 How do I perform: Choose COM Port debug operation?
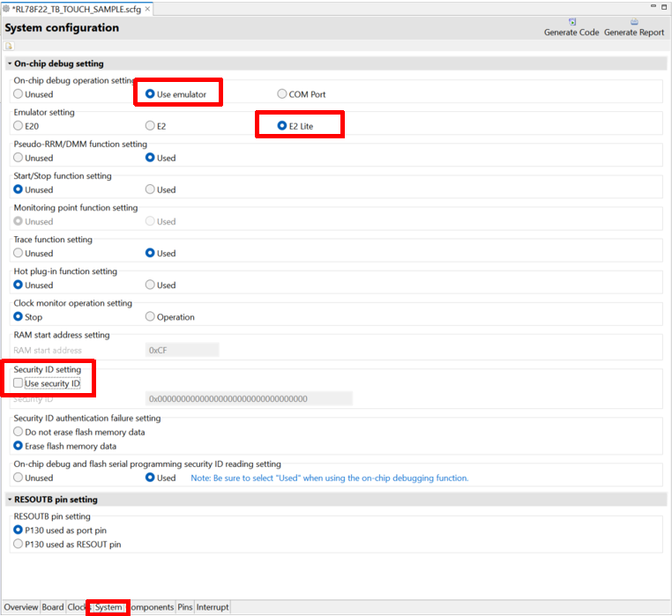281,93
